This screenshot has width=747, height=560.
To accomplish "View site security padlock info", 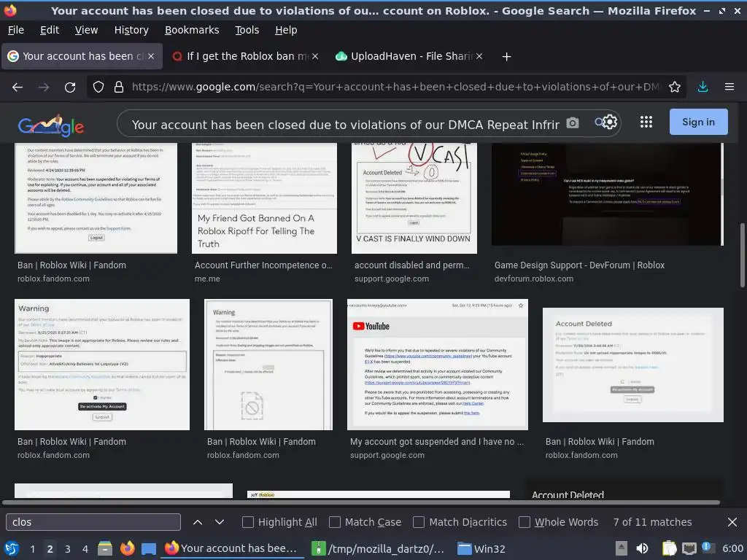I will pos(119,87).
